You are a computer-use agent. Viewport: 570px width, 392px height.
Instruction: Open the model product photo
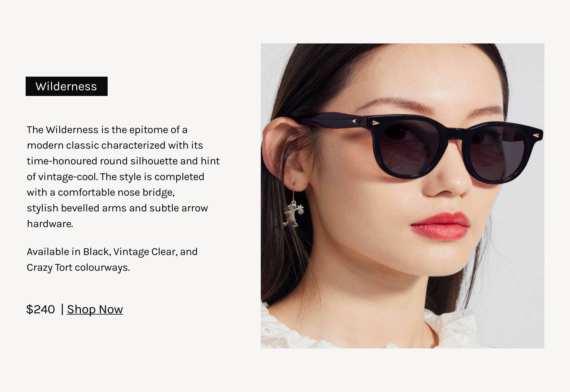tap(402, 196)
